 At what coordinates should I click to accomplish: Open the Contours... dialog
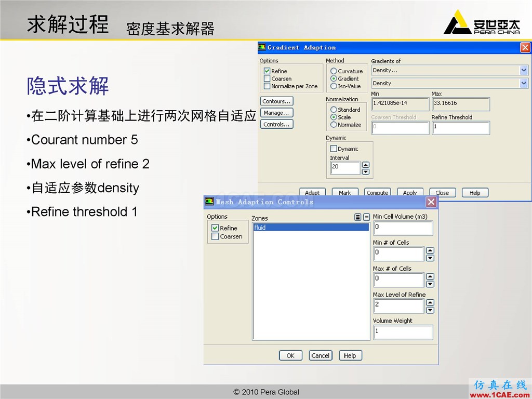[x=276, y=101]
